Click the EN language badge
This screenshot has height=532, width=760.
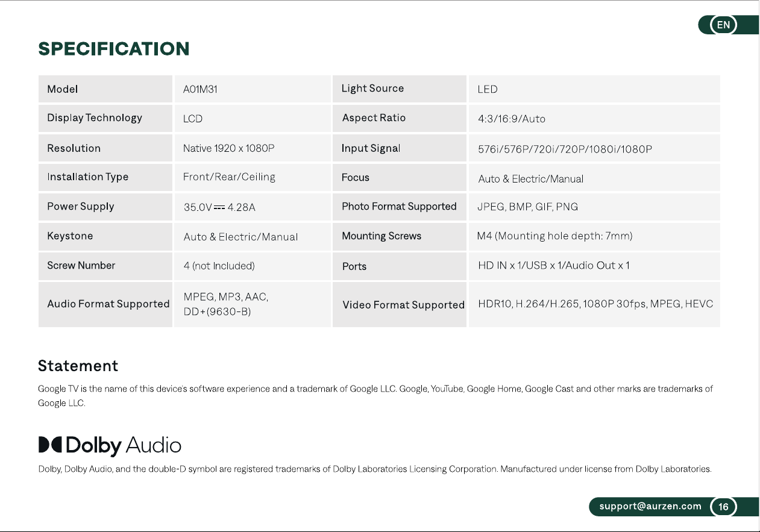724,25
